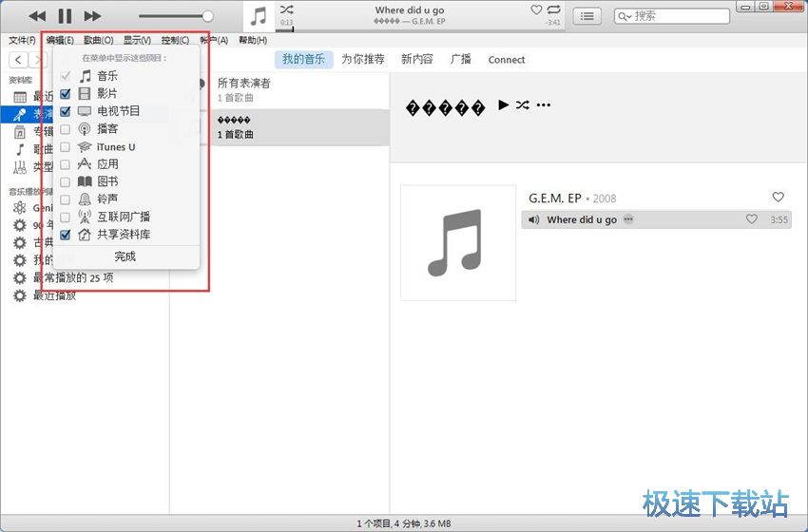Viewport: 808px width, 532px height.
Task: Select the 歌曲 songs note icon in the sidebar
Action: (x=20, y=149)
